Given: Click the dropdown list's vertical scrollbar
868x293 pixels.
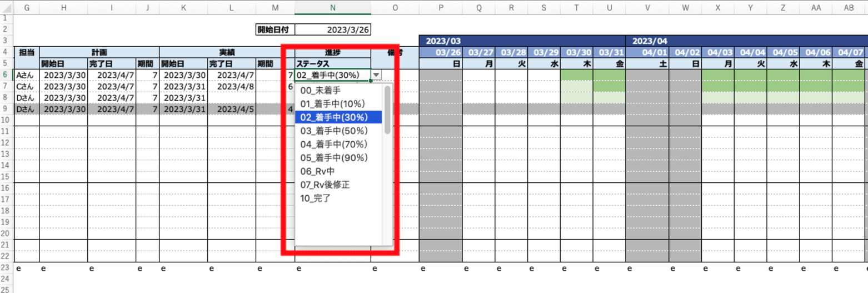Looking at the screenshot, I should click(x=387, y=111).
